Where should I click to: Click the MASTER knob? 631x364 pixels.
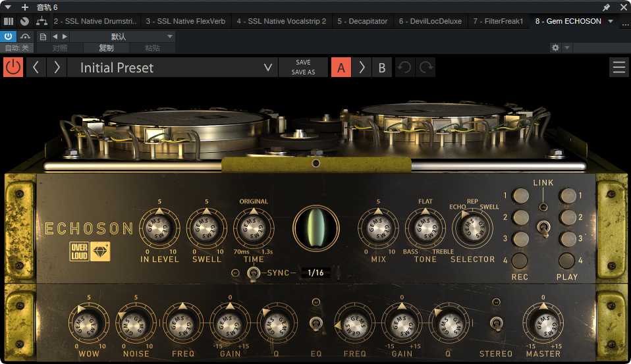(x=543, y=325)
